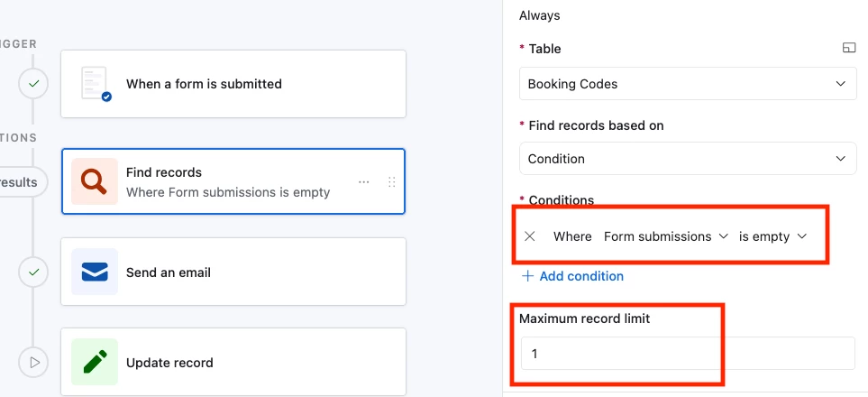Select the Update record action step
The width and height of the screenshot is (868, 397).
tap(233, 363)
